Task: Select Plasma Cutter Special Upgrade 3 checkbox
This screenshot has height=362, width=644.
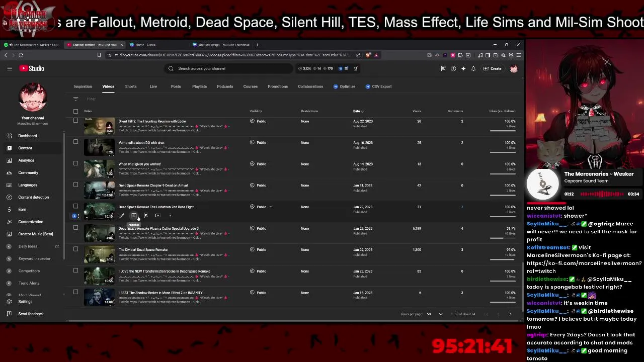Action: [75, 227]
